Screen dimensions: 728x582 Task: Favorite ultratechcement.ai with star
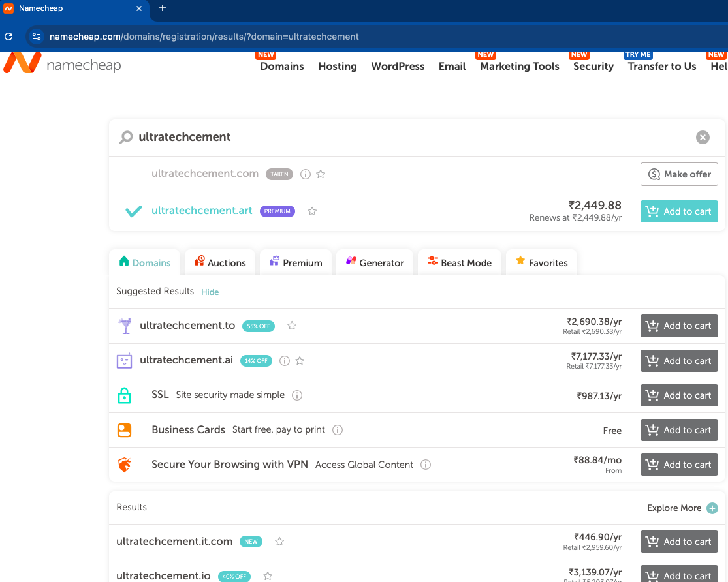tap(300, 361)
